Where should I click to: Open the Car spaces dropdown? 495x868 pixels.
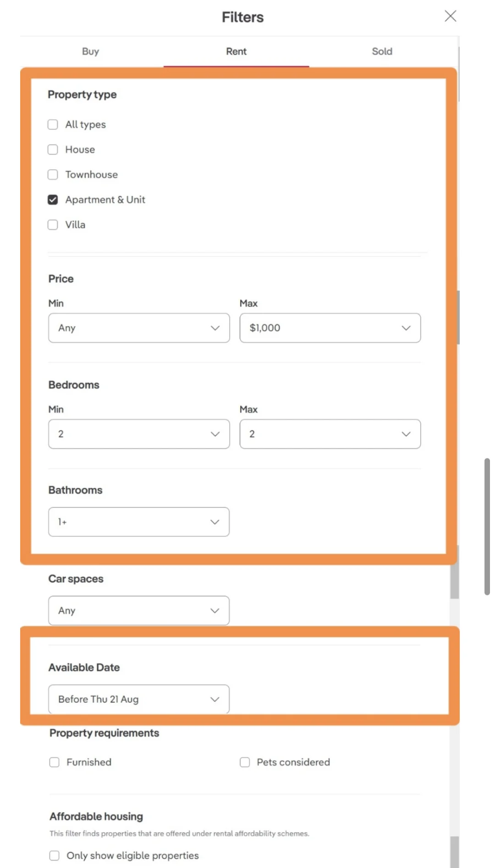139,611
